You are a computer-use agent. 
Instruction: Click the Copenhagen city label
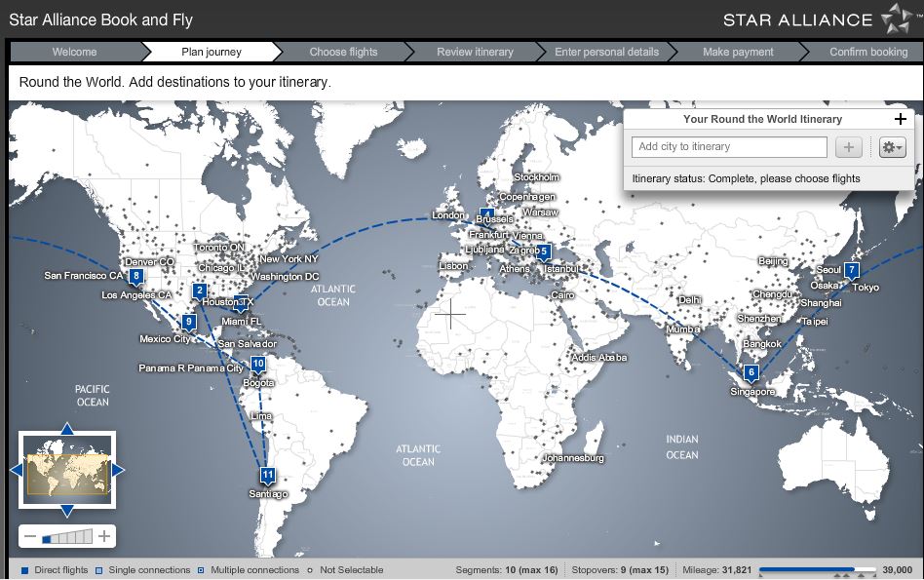(527, 196)
